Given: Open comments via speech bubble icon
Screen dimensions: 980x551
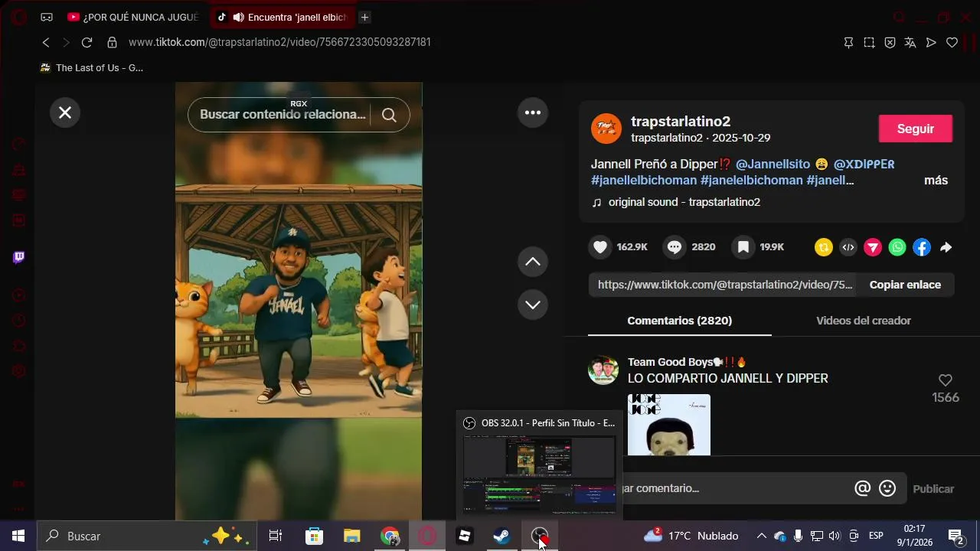Looking at the screenshot, I should coord(675,247).
